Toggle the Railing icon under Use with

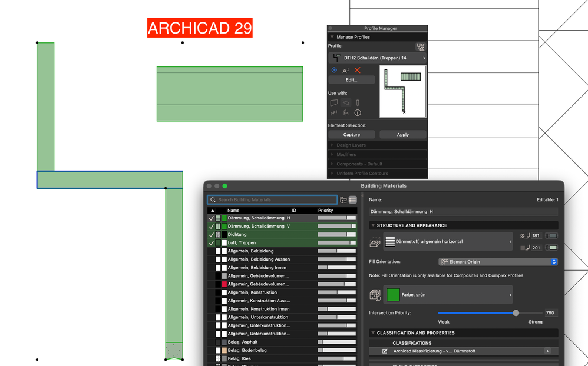[x=333, y=113]
